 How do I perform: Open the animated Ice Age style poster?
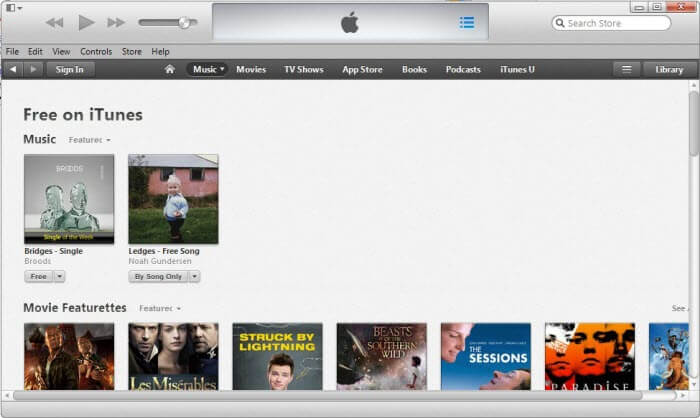(668, 356)
